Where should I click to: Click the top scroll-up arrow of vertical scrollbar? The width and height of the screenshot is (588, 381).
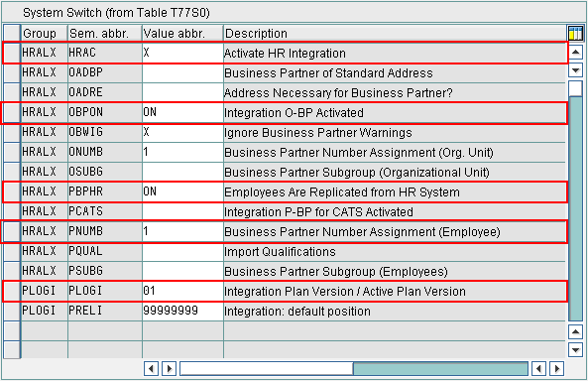click(x=576, y=53)
